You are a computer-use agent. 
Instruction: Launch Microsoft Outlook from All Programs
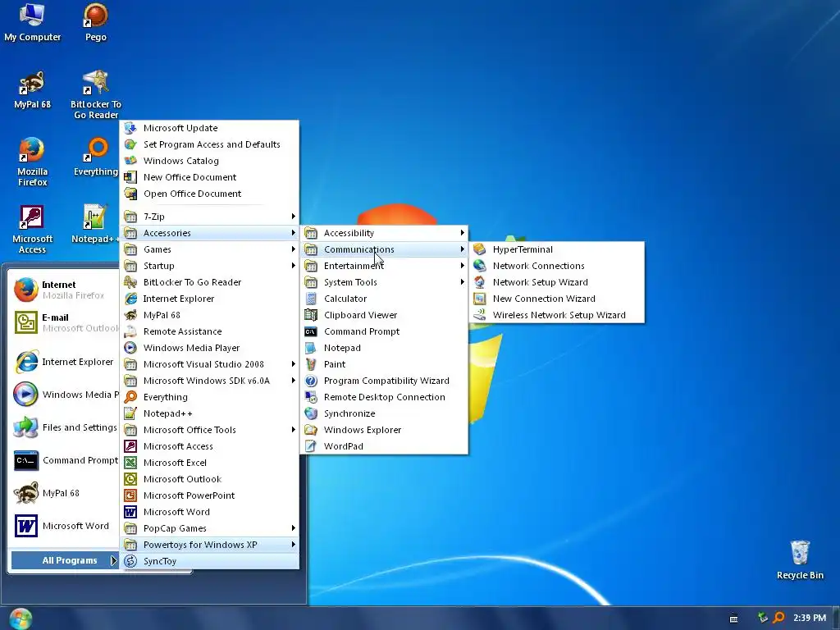click(209, 479)
